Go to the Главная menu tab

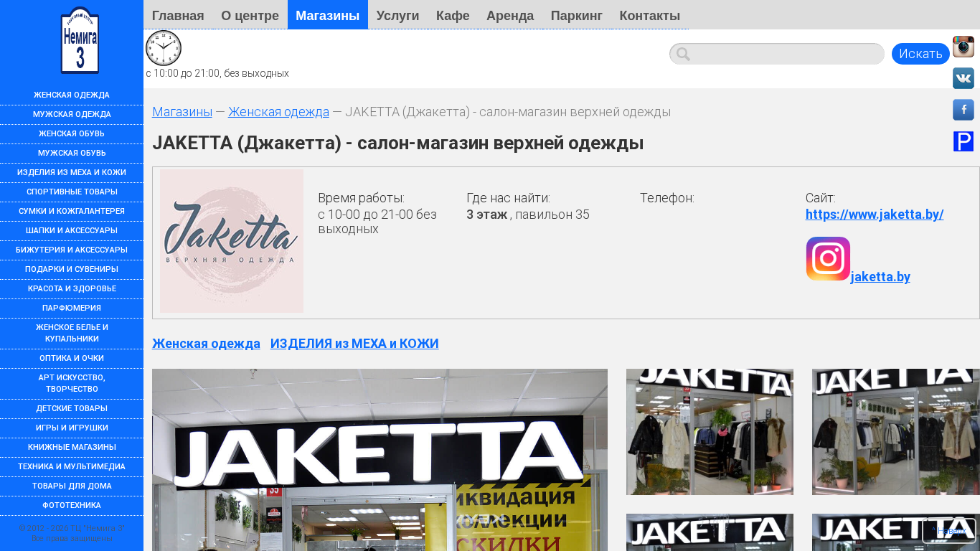click(x=178, y=15)
